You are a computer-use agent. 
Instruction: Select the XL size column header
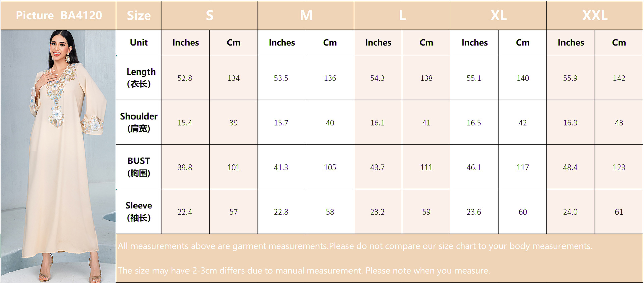(498, 15)
